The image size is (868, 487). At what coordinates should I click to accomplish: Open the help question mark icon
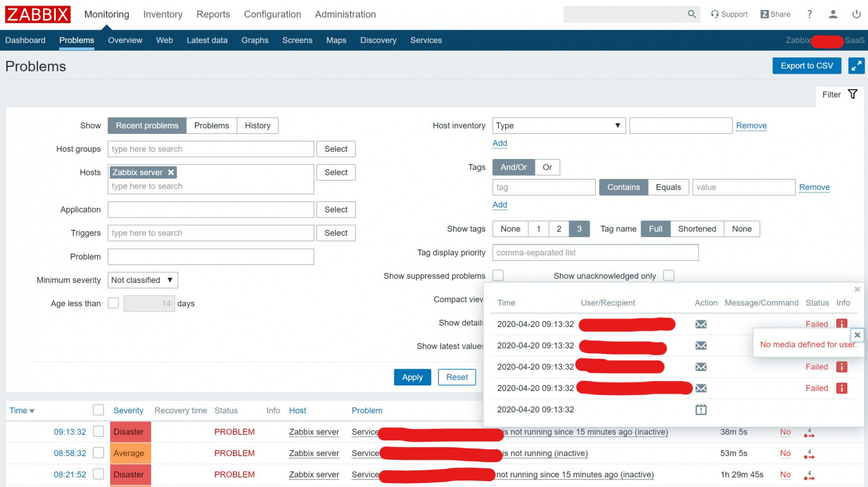(x=809, y=15)
